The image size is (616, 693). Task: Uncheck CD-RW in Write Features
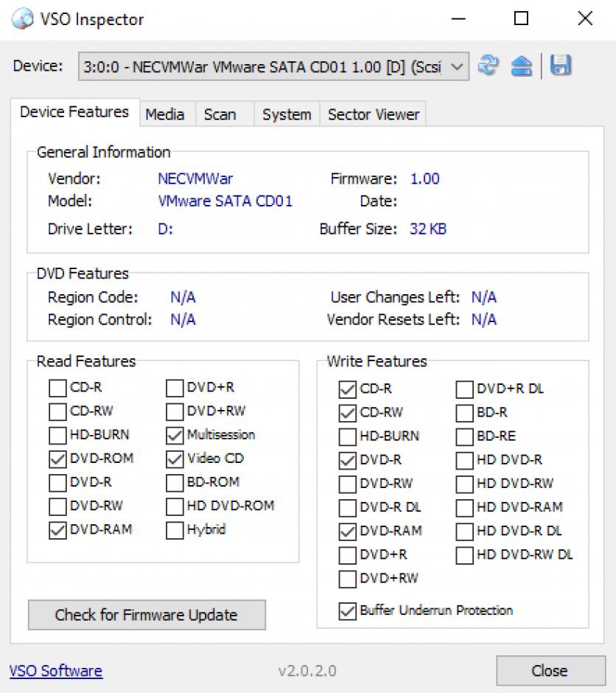coord(348,414)
